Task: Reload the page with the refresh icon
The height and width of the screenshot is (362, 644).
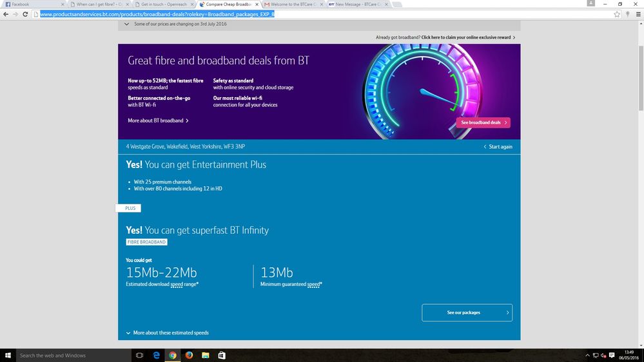Action: (25, 14)
